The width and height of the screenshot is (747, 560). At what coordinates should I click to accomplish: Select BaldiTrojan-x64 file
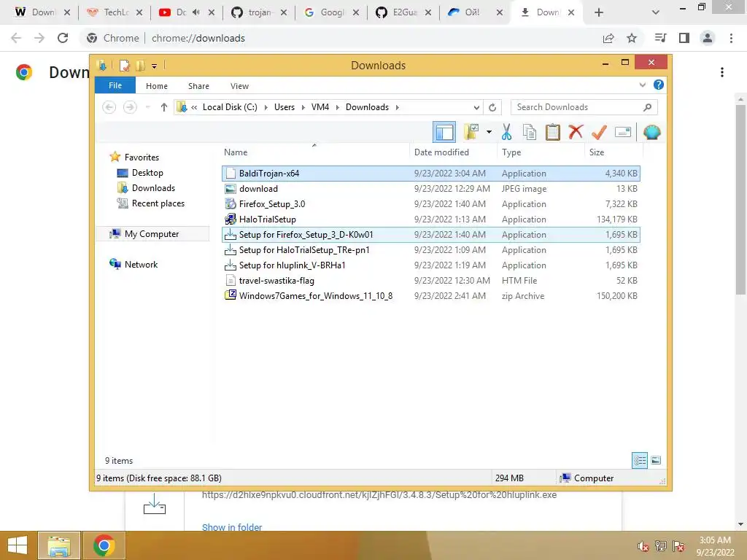click(430, 174)
